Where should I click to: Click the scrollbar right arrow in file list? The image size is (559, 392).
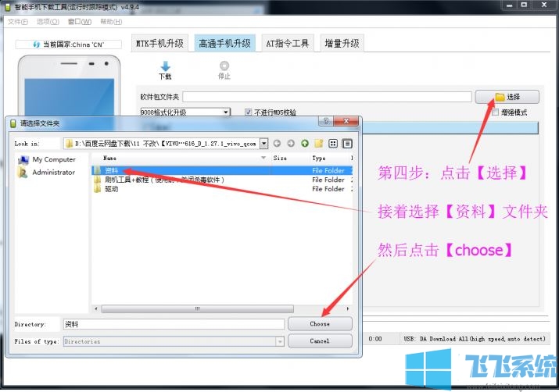(348, 308)
